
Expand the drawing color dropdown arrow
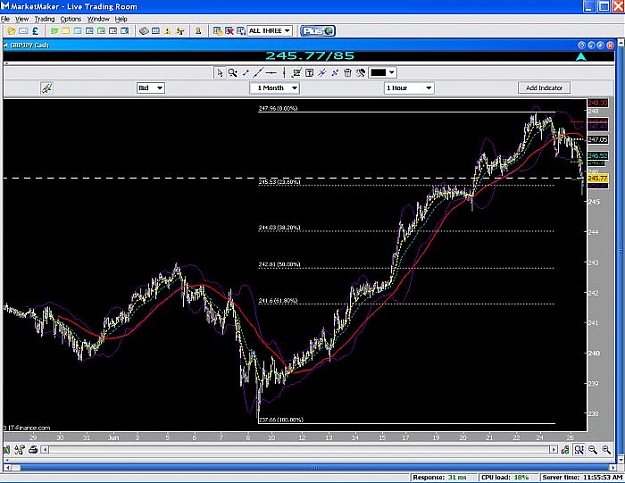pyautogui.click(x=392, y=73)
